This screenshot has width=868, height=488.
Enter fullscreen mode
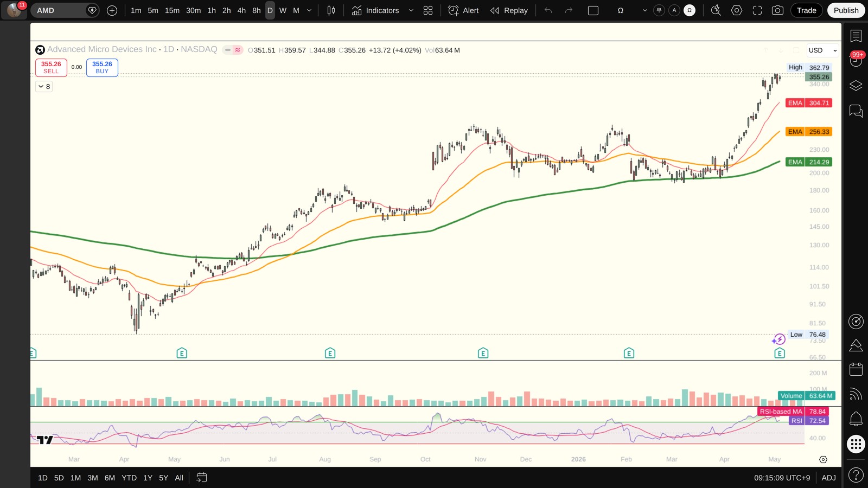[757, 10]
